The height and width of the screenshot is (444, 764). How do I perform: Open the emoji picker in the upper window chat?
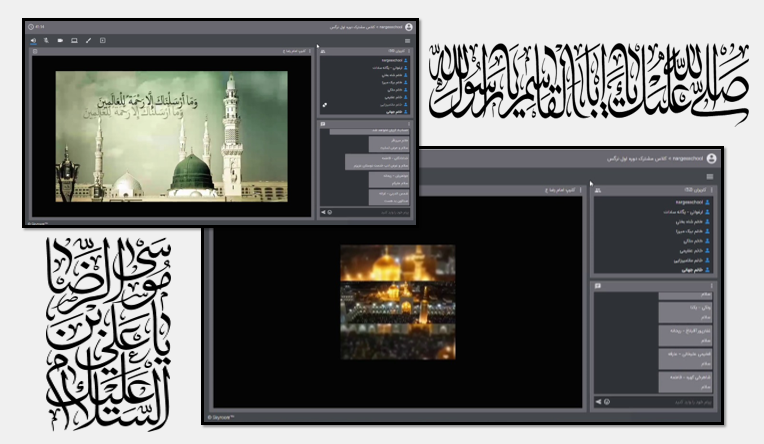pos(330,212)
